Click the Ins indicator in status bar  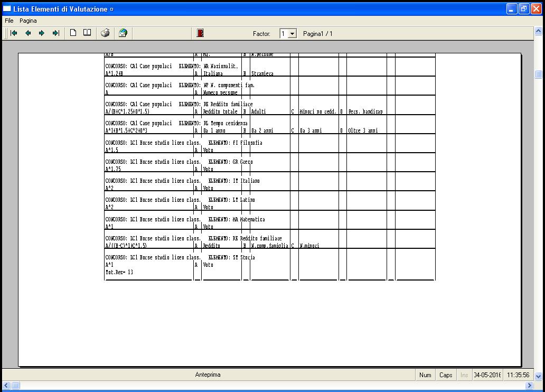(x=464, y=375)
